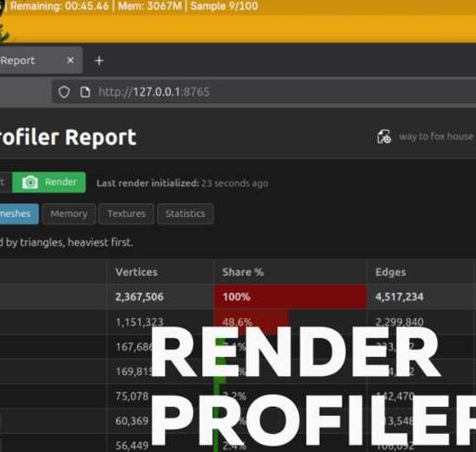Click the file icon beside way to fox house
Image resolution: width=476 pixels, height=452 pixels.
point(384,137)
